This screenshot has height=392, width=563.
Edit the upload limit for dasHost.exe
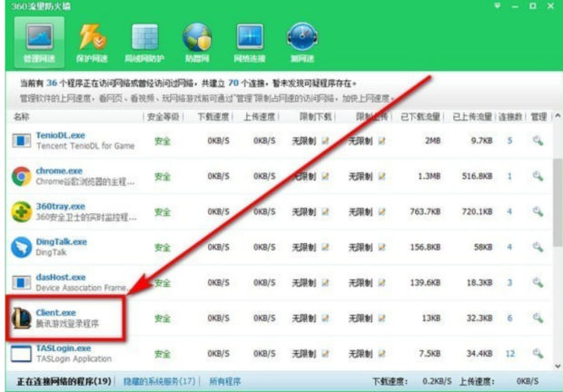[381, 282]
